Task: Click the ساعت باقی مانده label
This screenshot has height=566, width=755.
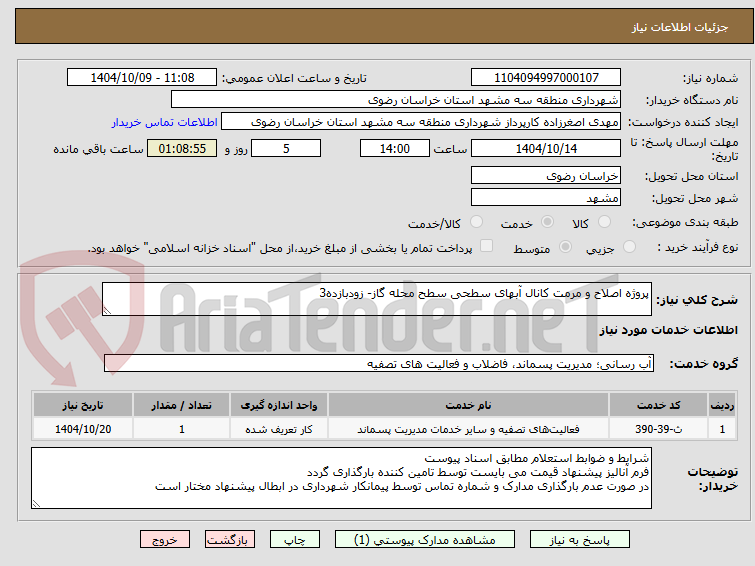Action: click(99, 149)
